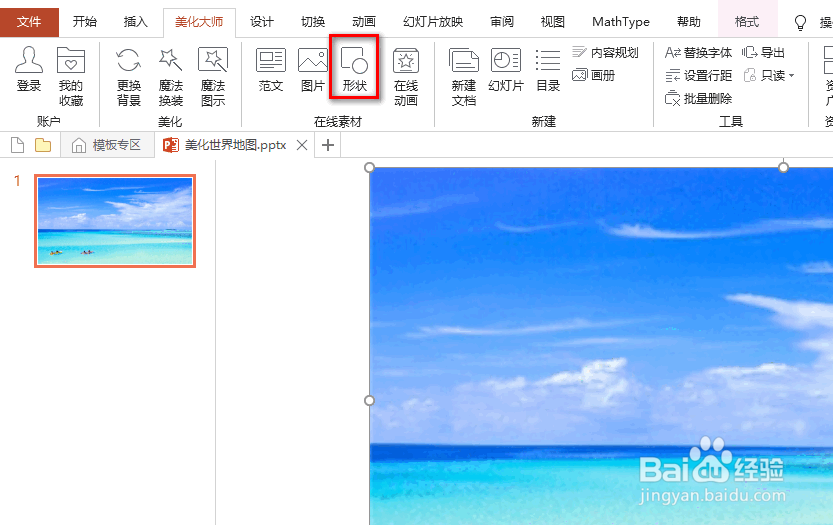Open 格式 contextual tab
This screenshot has width=833, height=525.
[747, 22]
